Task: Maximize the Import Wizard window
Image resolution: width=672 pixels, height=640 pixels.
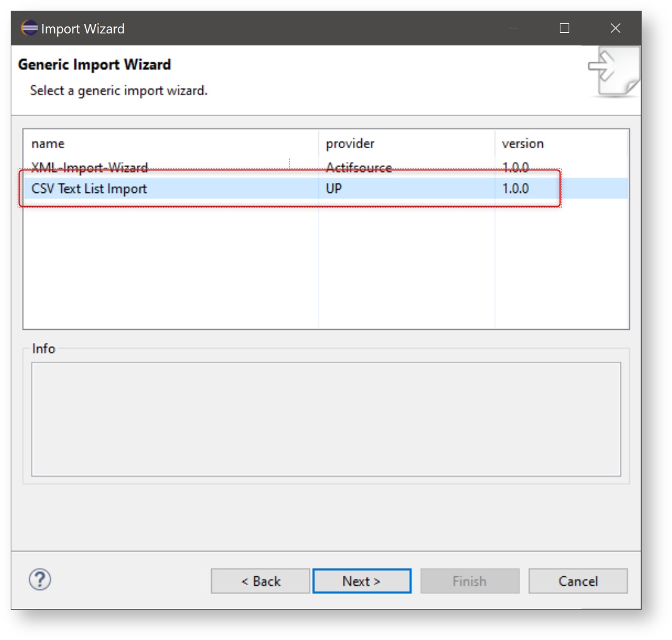Action: 564,28
